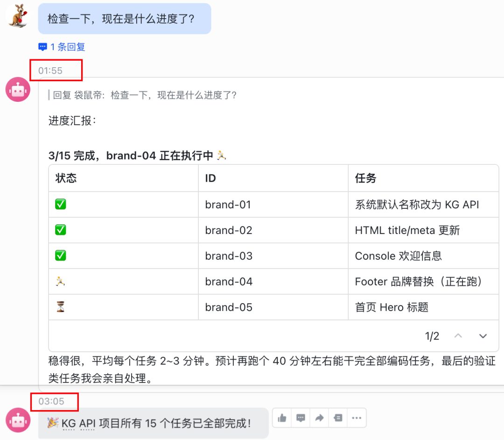
Task: Forward the KG API completion message
Action: click(319, 418)
